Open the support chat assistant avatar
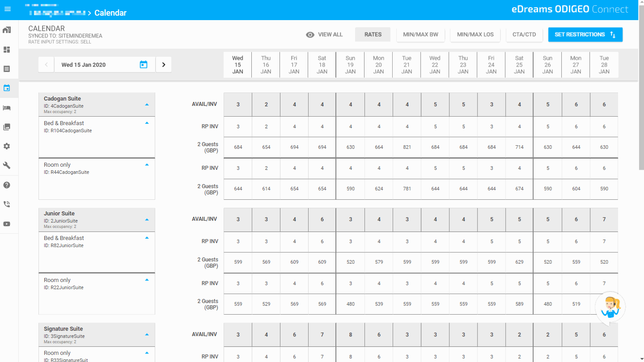Screen dimensions: 644x362 click(x=610, y=308)
